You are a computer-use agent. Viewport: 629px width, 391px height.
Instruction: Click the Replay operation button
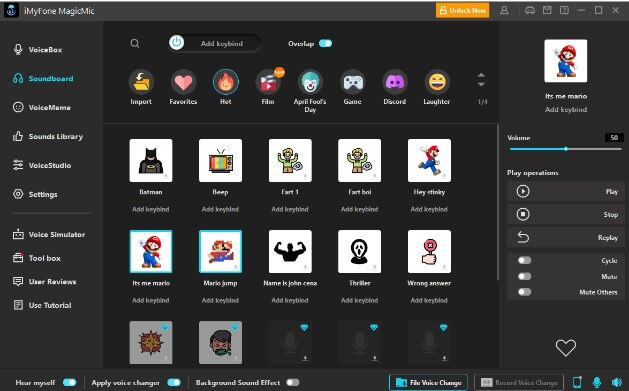tap(566, 237)
